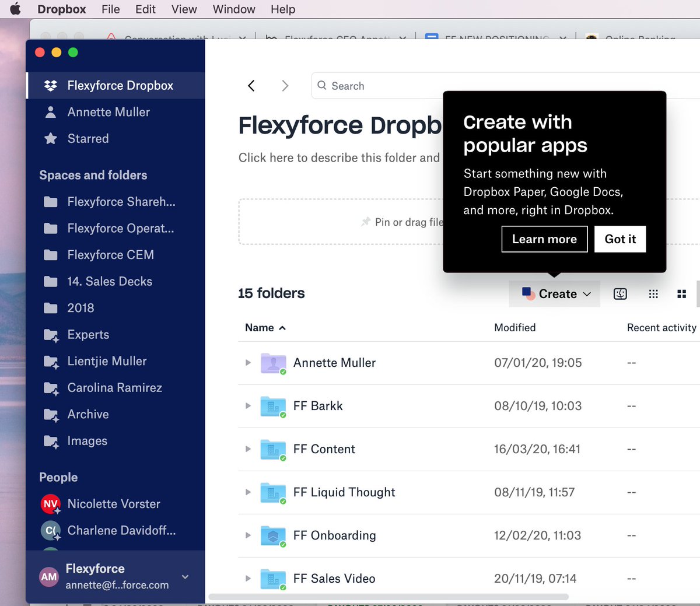Click the Dropbox logo icon in sidebar

tap(51, 85)
